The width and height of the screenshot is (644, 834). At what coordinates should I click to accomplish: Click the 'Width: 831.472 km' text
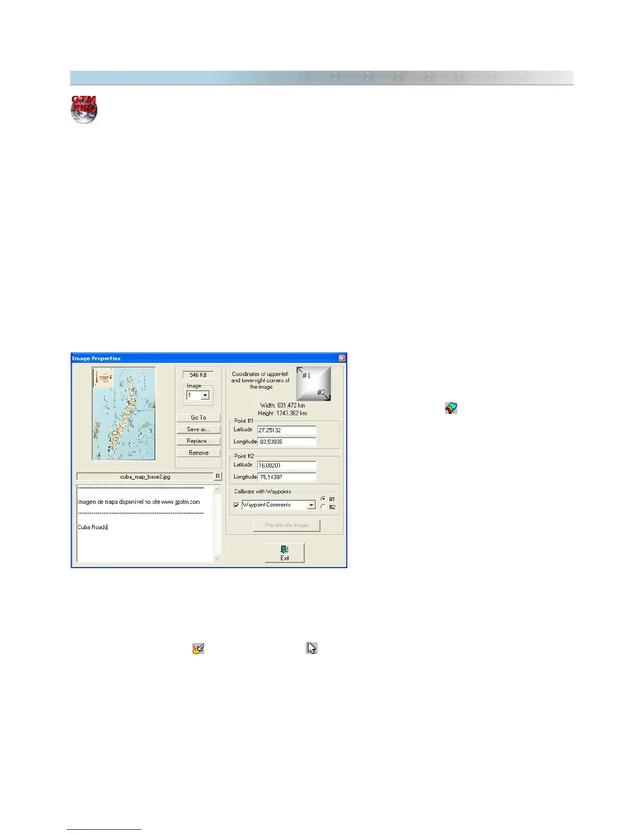tap(283, 405)
